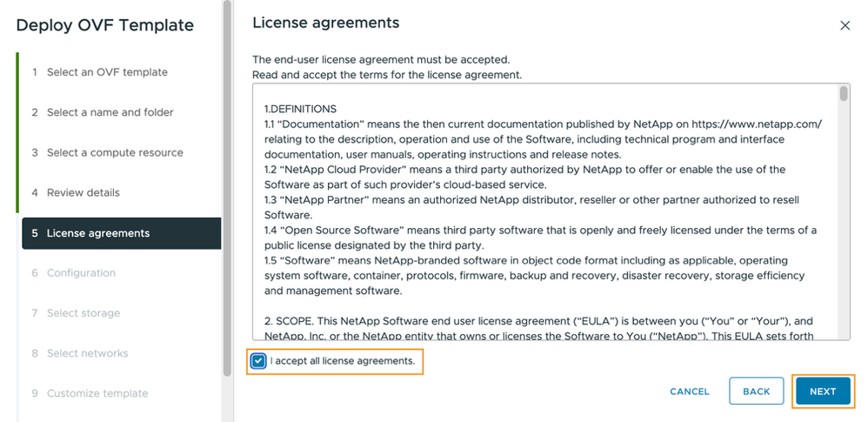Click the NEXT button
Screen dimensions: 868x422
pyautogui.click(x=822, y=392)
